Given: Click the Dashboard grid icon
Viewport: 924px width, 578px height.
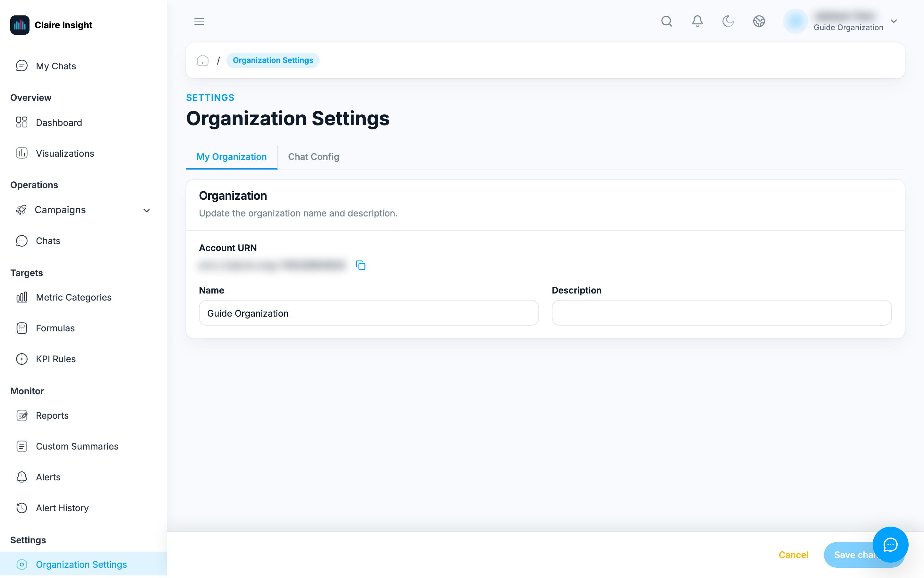Looking at the screenshot, I should pyautogui.click(x=22, y=122).
